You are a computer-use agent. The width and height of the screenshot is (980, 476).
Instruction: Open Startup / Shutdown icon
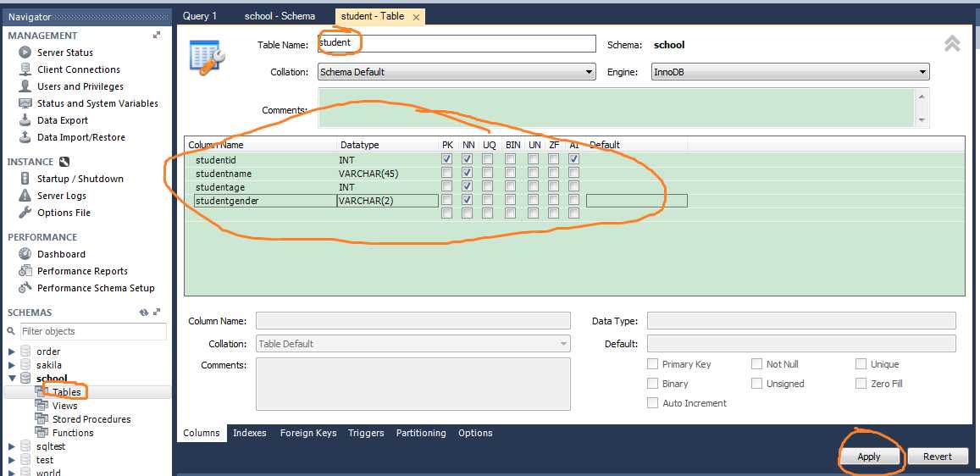pos(25,179)
